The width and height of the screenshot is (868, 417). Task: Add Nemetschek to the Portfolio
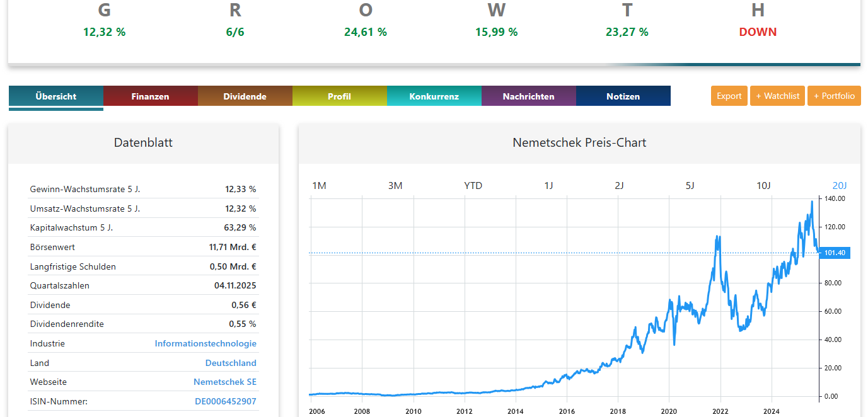coord(834,96)
